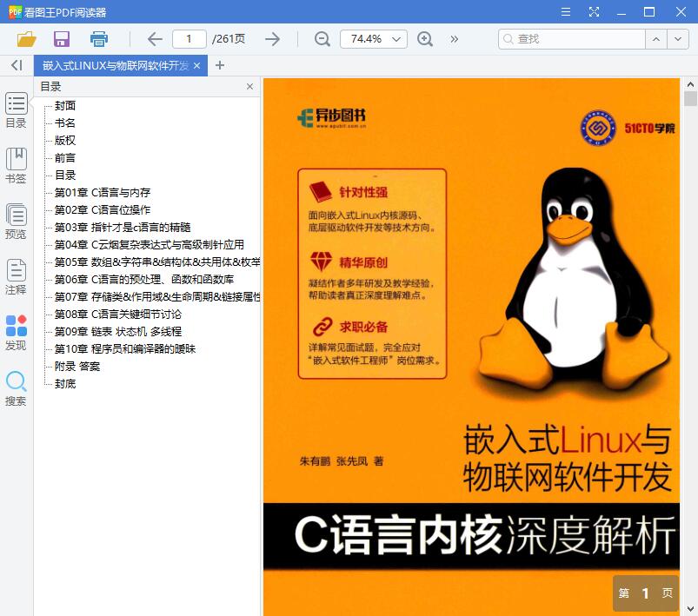Open the title bar hamburger menu

(566, 11)
